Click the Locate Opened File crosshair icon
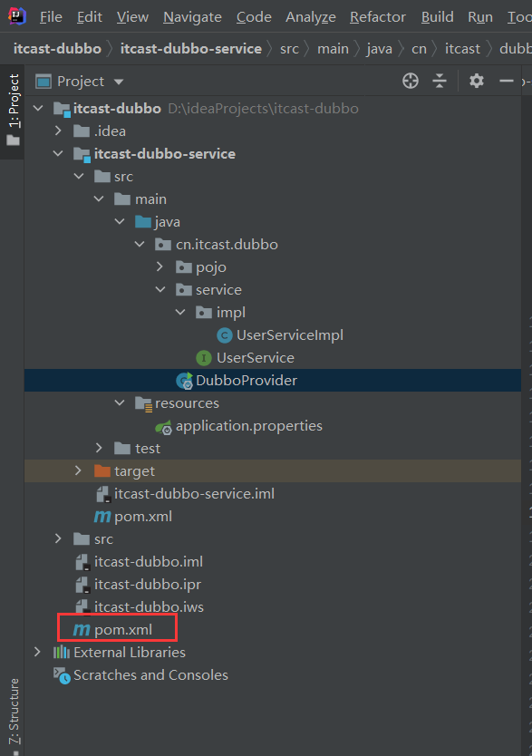 pos(411,81)
